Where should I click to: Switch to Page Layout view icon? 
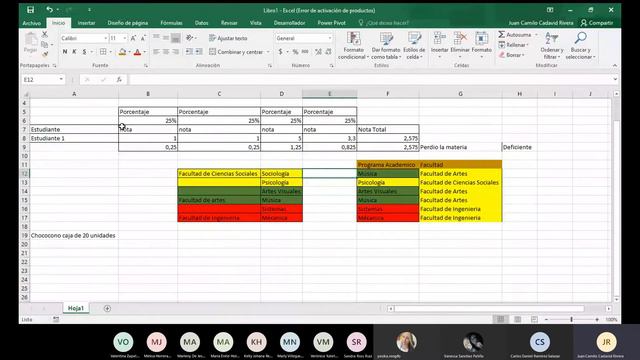(x=517, y=319)
